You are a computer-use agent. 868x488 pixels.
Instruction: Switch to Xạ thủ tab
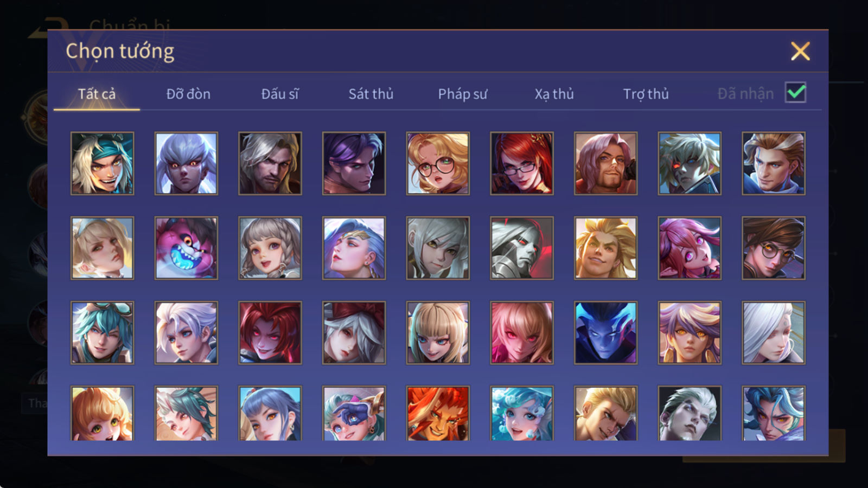click(554, 94)
